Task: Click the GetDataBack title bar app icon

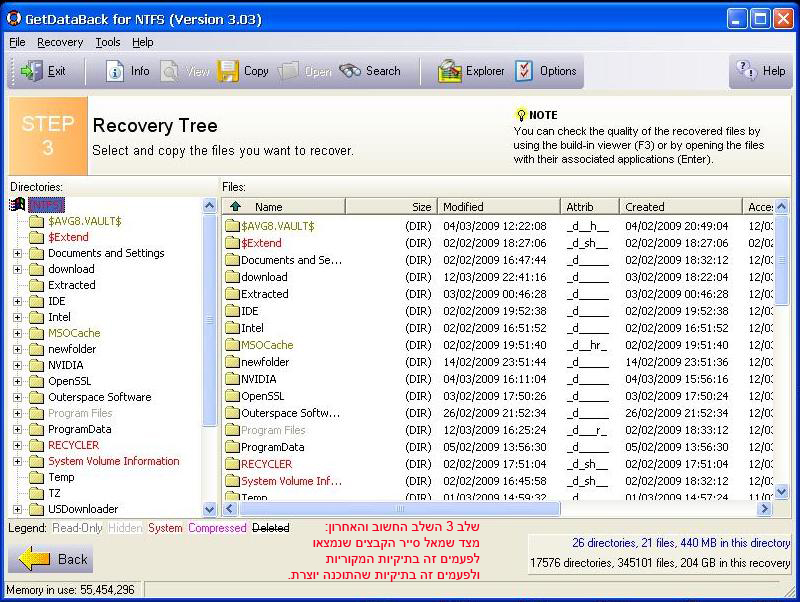Action: pos(13,18)
